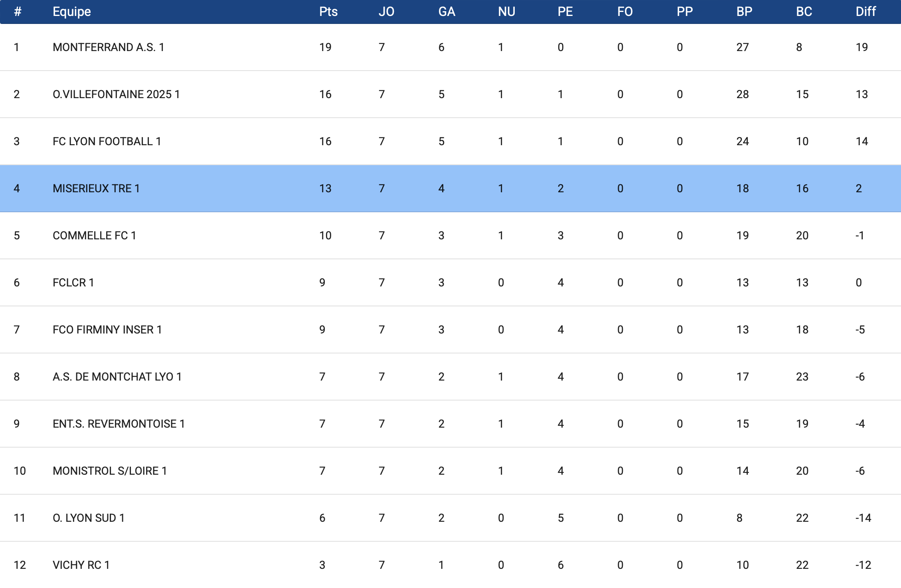Click FC LYON FOOTBALL 1 team name
This screenshot has height=588, width=901.
(107, 142)
